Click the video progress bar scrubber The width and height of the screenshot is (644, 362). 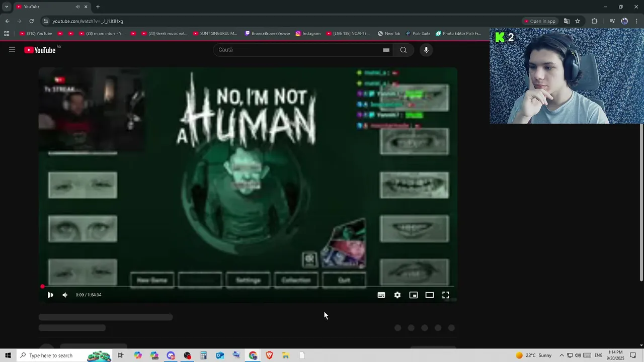42,287
